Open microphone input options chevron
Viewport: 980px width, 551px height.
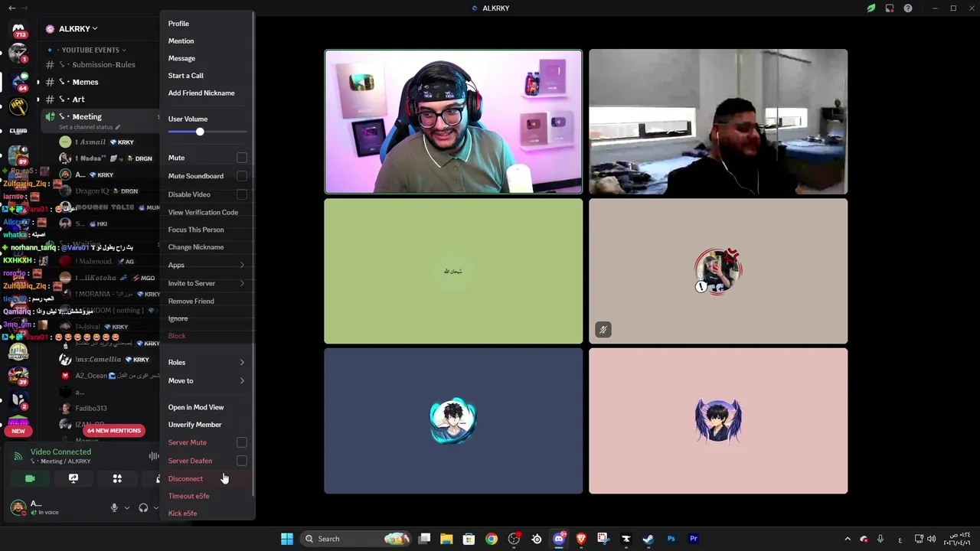click(x=127, y=507)
